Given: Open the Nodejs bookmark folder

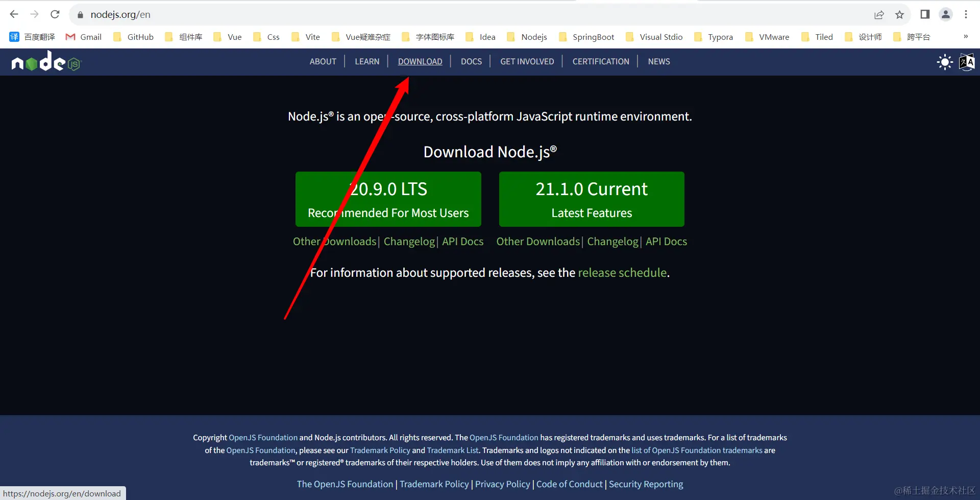Looking at the screenshot, I should click(x=527, y=37).
